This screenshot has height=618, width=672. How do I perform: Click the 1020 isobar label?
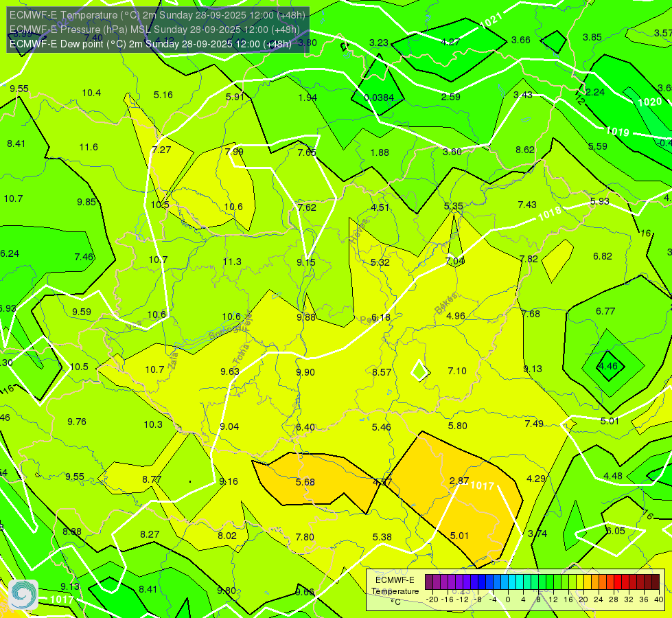[650, 102]
